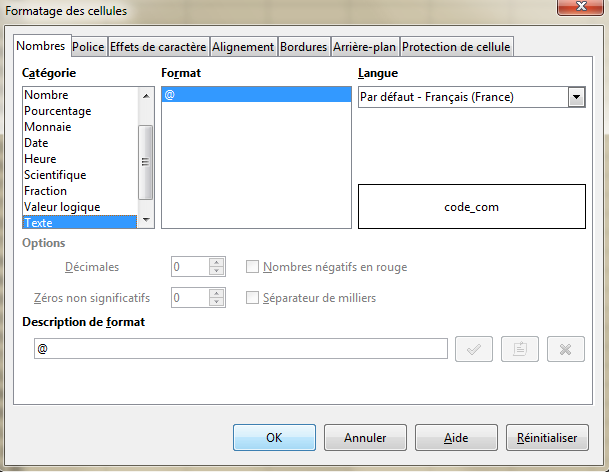Open the Effets de caractère tab
This screenshot has height=472, width=609.
[158, 47]
